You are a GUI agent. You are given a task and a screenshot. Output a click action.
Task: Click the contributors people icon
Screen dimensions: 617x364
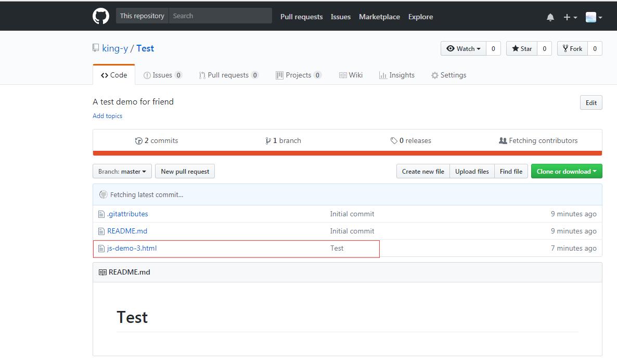click(503, 141)
